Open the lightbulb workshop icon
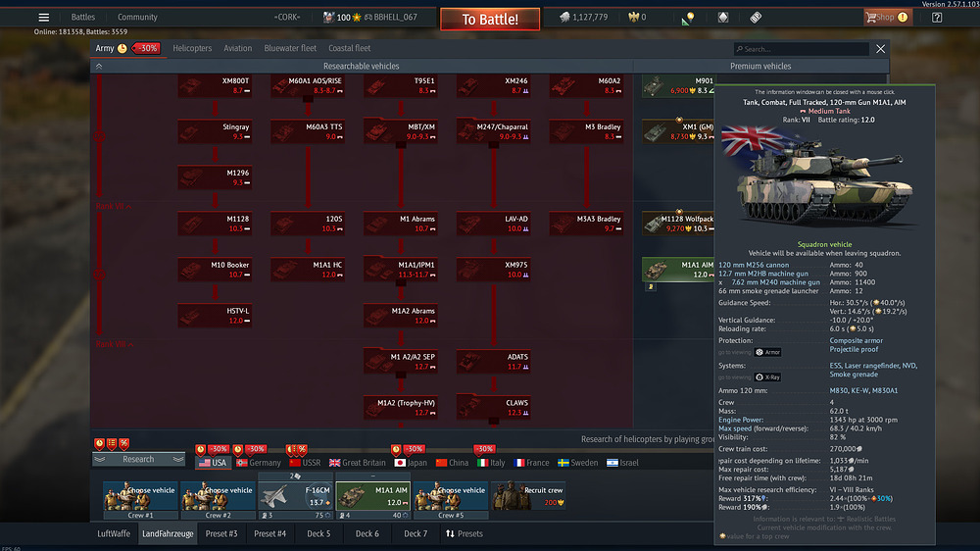The height and width of the screenshot is (551, 980). [x=688, y=18]
